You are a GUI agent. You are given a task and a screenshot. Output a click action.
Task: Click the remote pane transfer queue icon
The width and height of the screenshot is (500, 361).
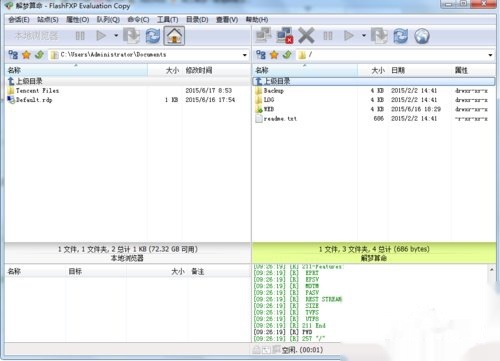(x=380, y=36)
